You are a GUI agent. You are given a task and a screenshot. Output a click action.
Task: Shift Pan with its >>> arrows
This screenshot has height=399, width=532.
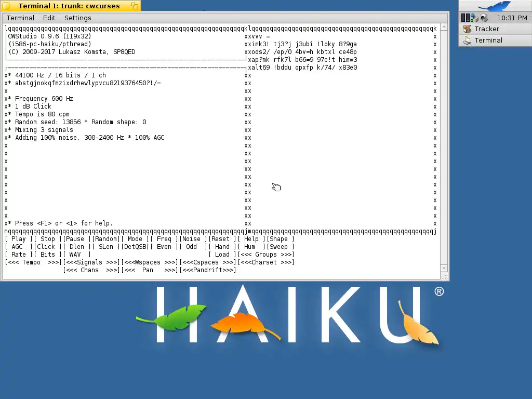pos(170,270)
